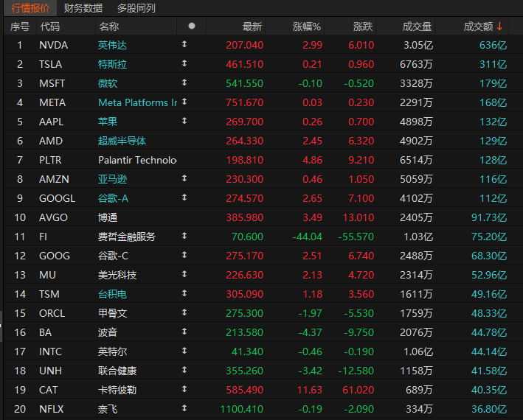Click the up-down marker icon in NVDA row
The height and width of the screenshot is (420, 523).
point(184,44)
